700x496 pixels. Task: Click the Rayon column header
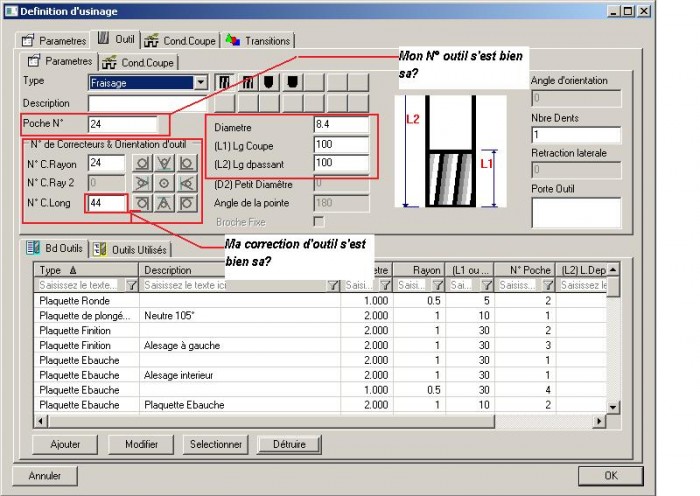point(419,270)
